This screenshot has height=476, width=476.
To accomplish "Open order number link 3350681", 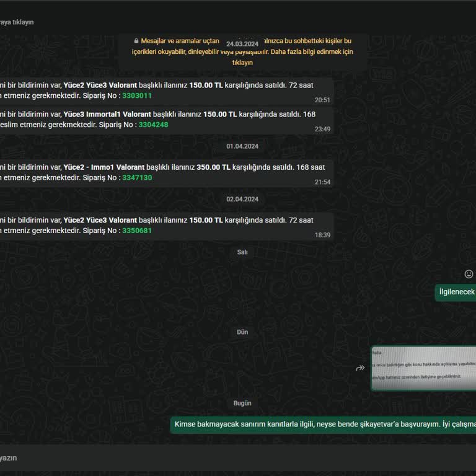I will click(x=137, y=231).
